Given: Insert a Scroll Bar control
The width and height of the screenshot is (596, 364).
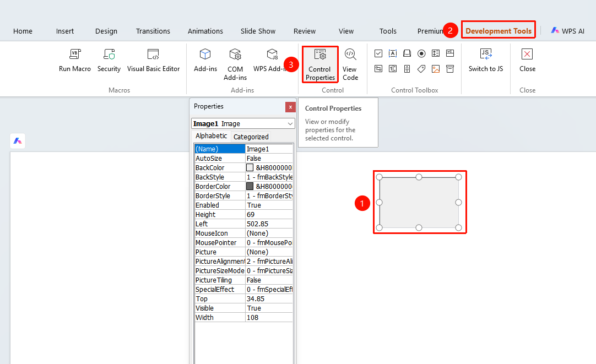Looking at the screenshot, I should click(x=407, y=69).
